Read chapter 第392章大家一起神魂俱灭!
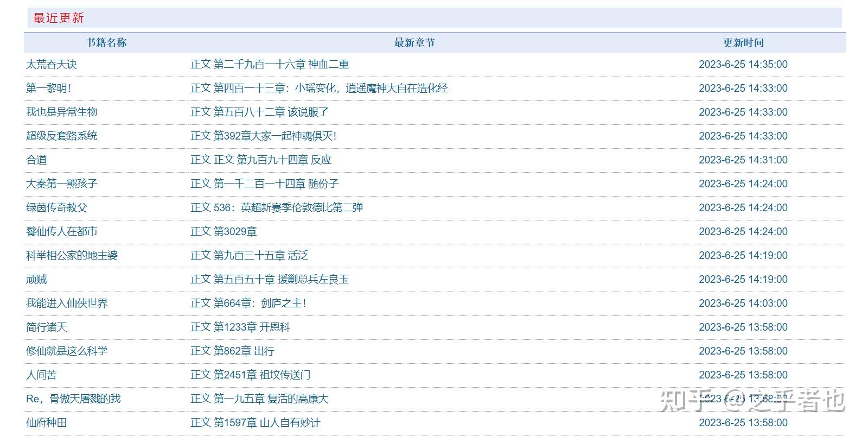Image resolution: width=868 pixels, height=436 pixels. tap(263, 136)
